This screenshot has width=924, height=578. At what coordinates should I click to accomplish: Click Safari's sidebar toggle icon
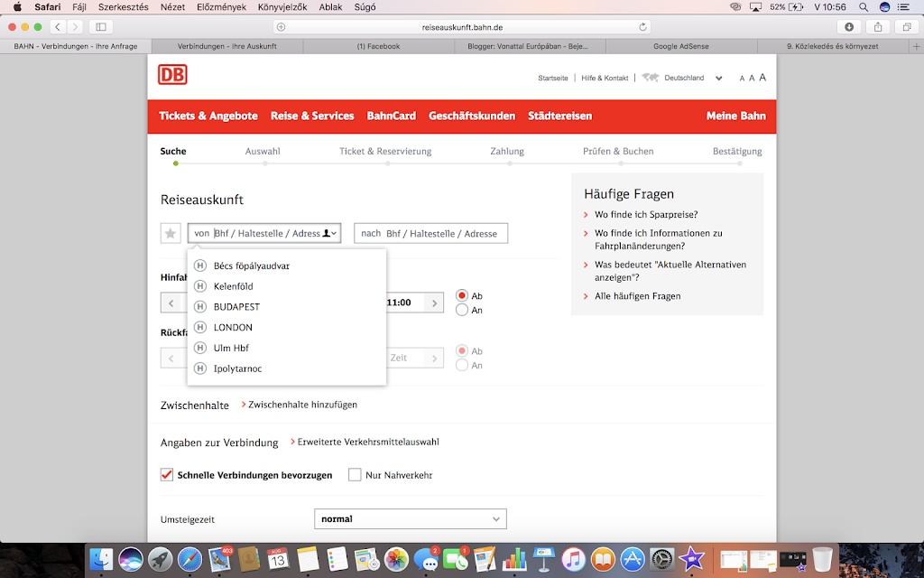[101, 27]
